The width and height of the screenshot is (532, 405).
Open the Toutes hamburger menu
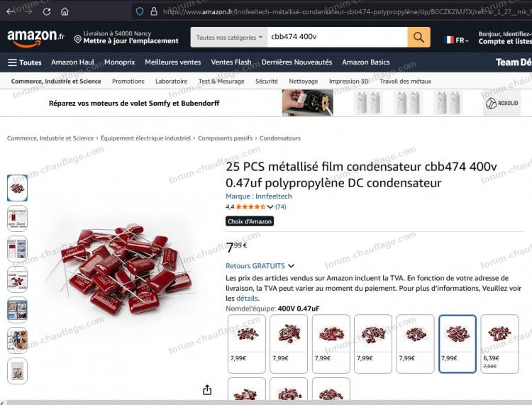pos(24,62)
